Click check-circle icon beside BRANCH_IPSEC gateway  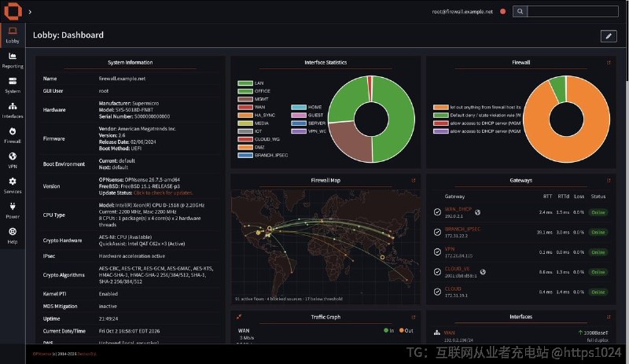tap(437, 232)
